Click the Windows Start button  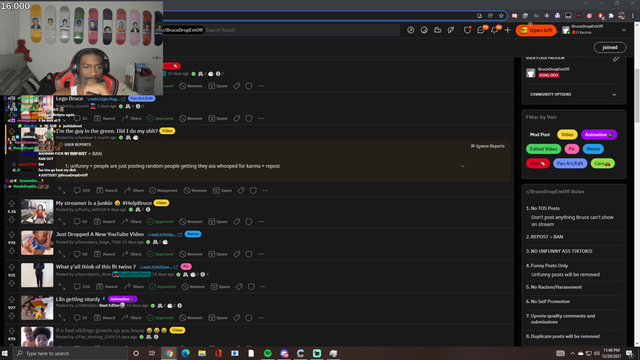coord(5,353)
